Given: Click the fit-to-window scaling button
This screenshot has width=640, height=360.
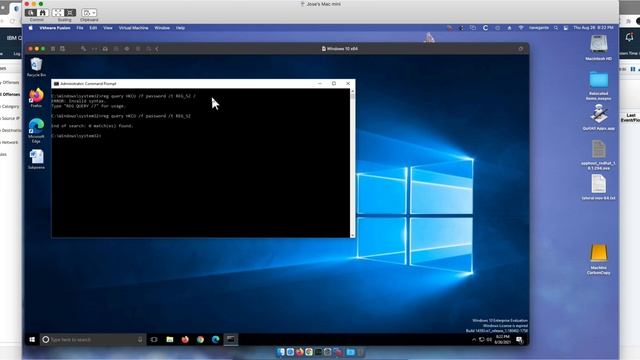Looking at the screenshot, I should pyautogui.click(x=58, y=13).
